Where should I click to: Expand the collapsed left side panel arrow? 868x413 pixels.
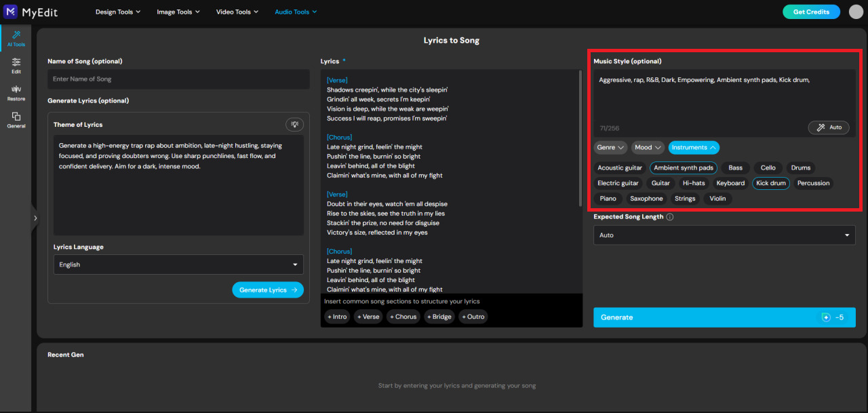click(x=35, y=218)
